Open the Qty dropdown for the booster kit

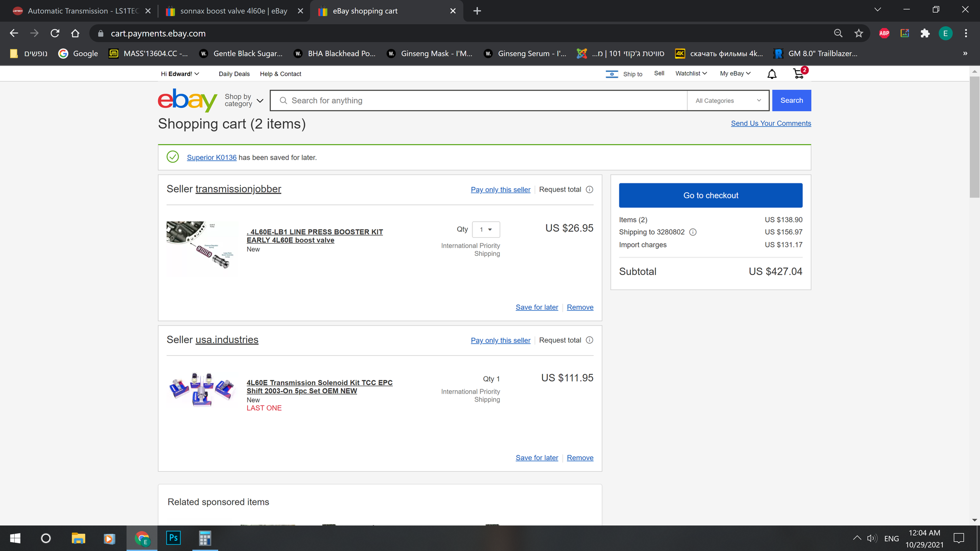(486, 229)
